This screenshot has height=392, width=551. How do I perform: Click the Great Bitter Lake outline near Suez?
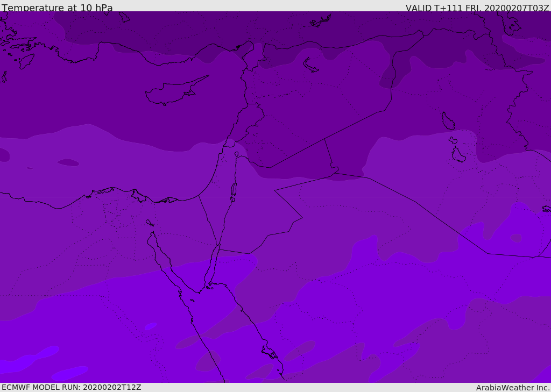click(x=150, y=223)
